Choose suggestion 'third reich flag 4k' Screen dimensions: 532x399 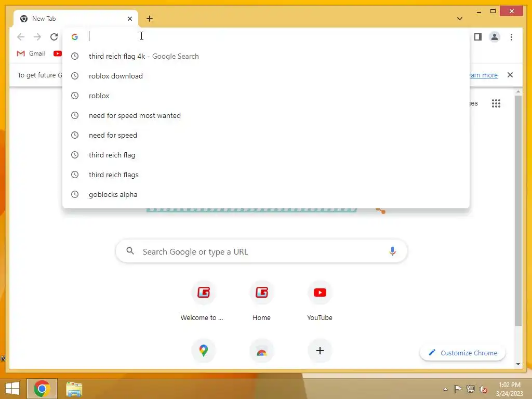[266, 56]
